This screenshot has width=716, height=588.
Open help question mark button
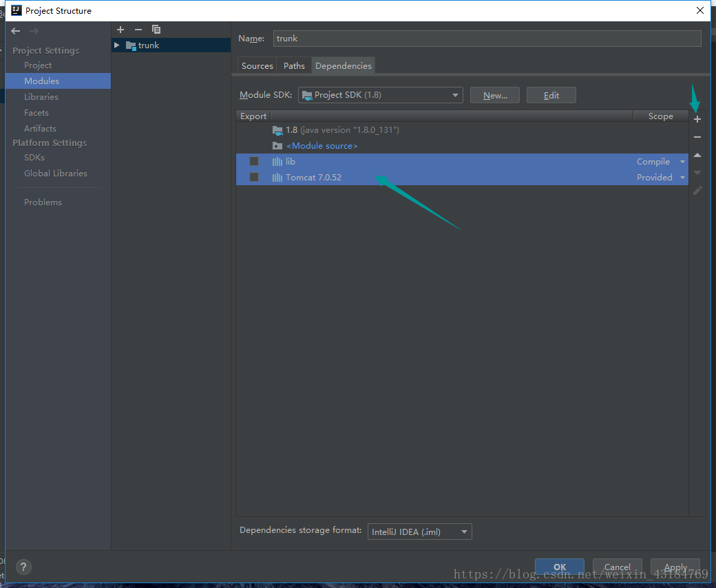tap(23, 567)
